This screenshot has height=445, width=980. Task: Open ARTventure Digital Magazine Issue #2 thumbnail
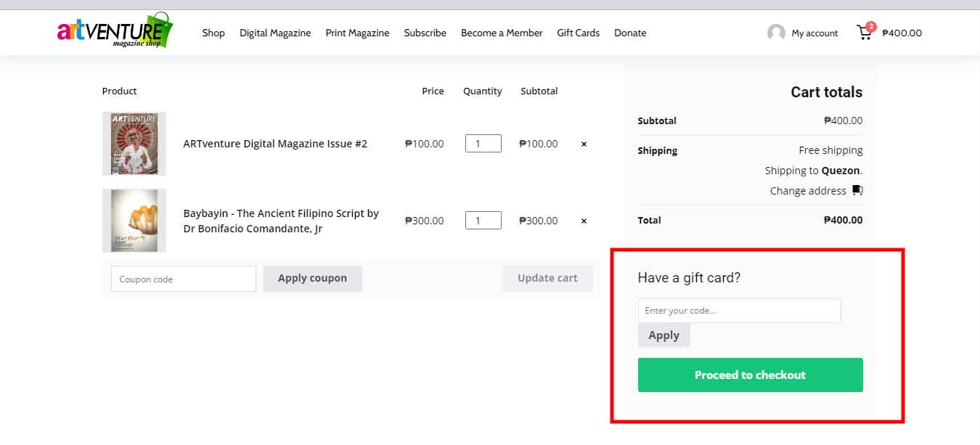pos(134,144)
